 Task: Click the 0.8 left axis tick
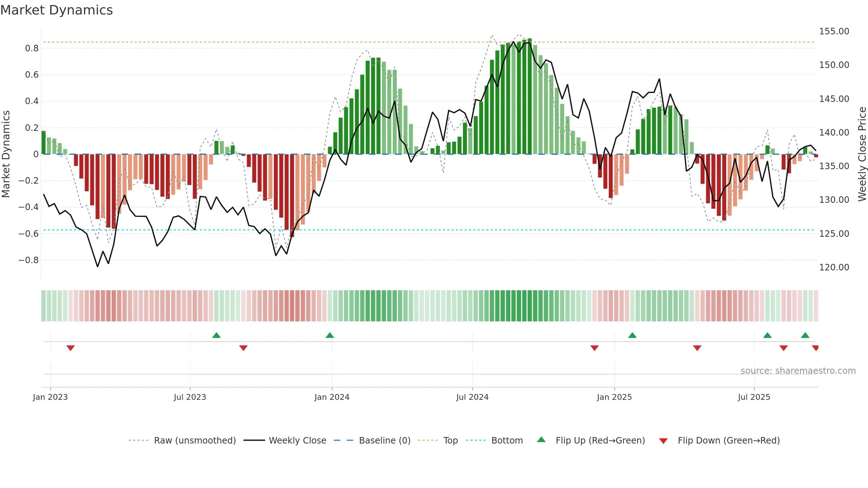32,48
